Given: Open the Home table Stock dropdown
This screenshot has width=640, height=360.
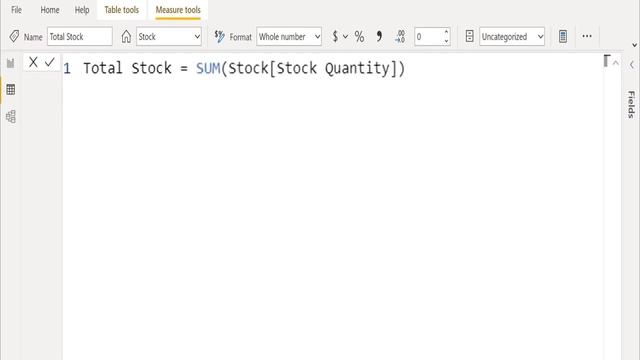Looking at the screenshot, I should tap(169, 37).
